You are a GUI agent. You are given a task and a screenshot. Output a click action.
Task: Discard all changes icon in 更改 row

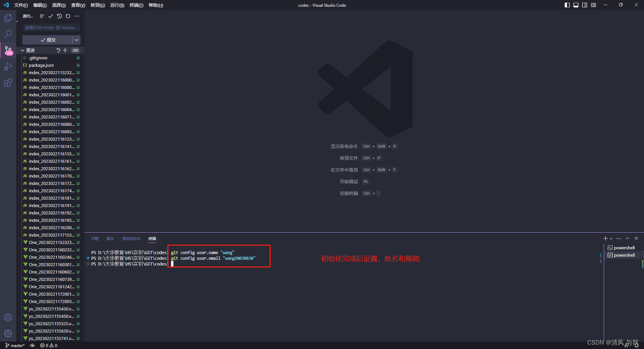click(x=58, y=50)
